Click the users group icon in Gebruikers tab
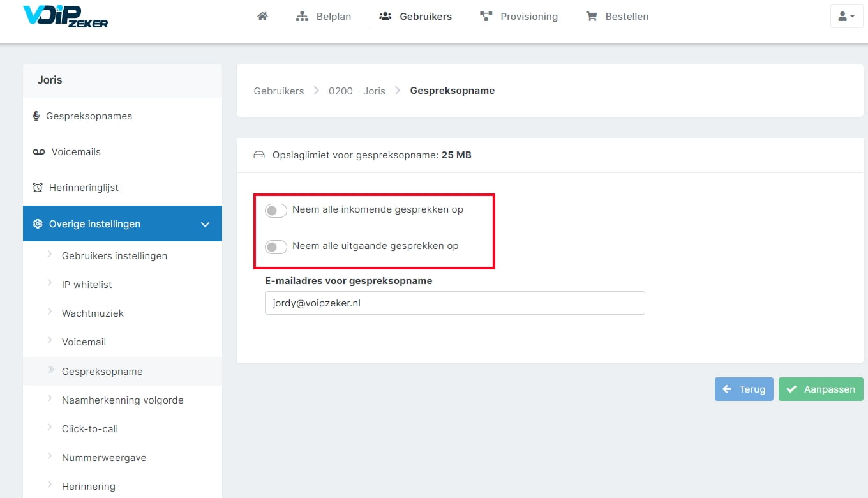The width and height of the screenshot is (868, 498). tap(385, 17)
